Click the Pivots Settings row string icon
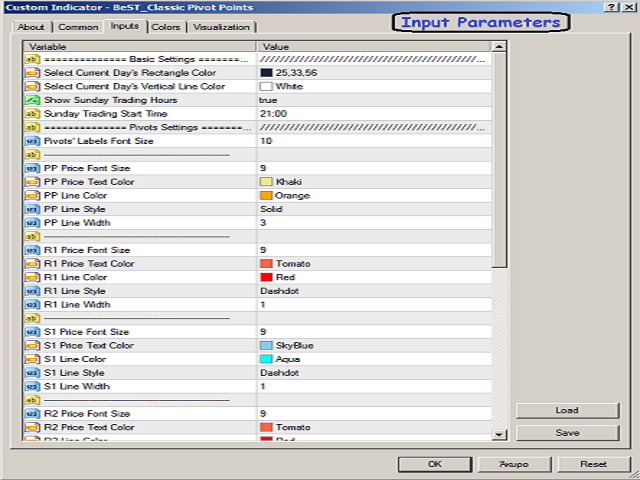Screen dimensions: 640x480 point(32,128)
